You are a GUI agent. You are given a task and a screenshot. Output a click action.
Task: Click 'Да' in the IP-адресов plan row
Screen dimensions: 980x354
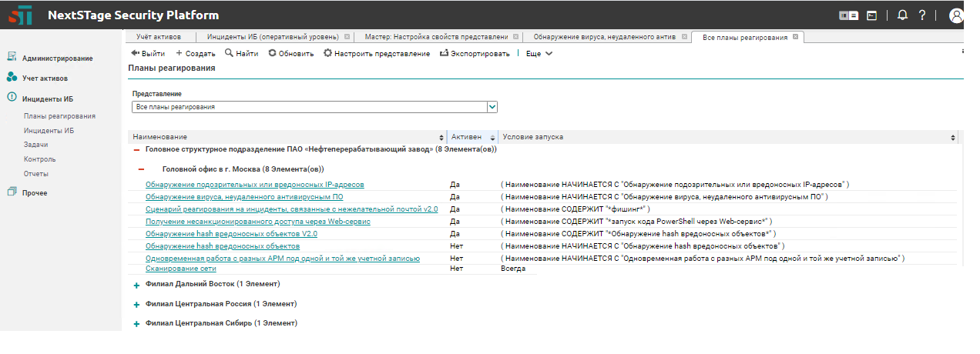(x=455, y=185)
